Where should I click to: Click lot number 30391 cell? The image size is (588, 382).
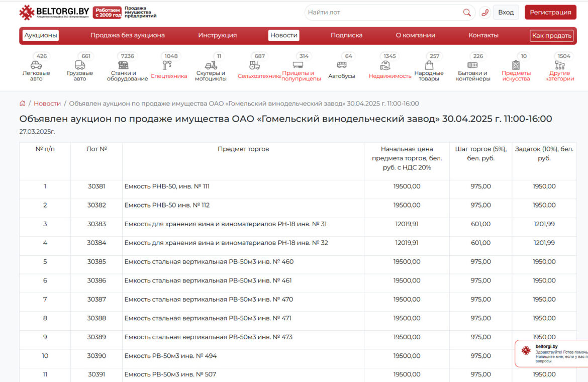click(x=96, y=374)
